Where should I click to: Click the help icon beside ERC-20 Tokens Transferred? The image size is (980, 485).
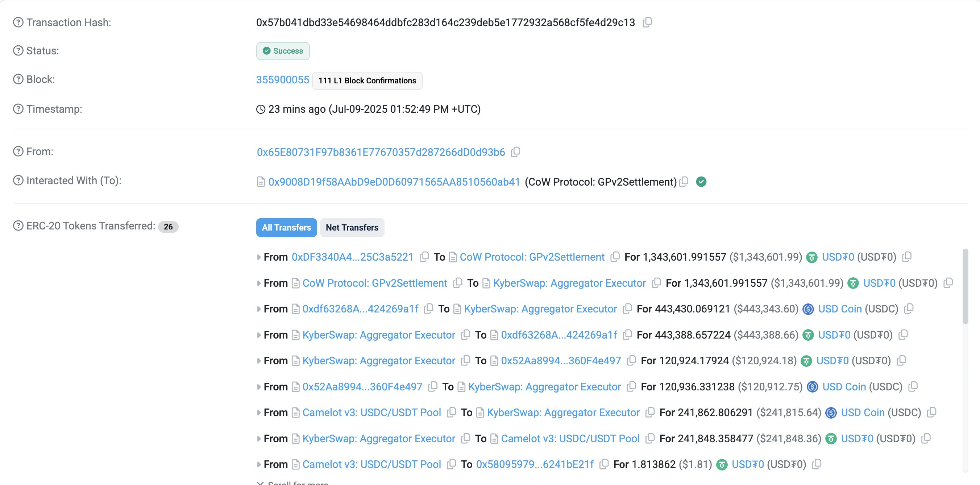[18, 226]
